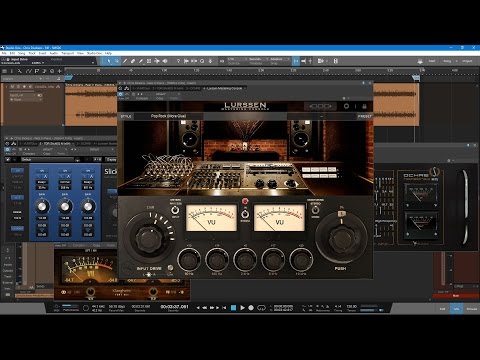480x360 pixels.
Task: Click first blue knob in the left plugin
Action: pyautogui.click(x=42, y=207)
